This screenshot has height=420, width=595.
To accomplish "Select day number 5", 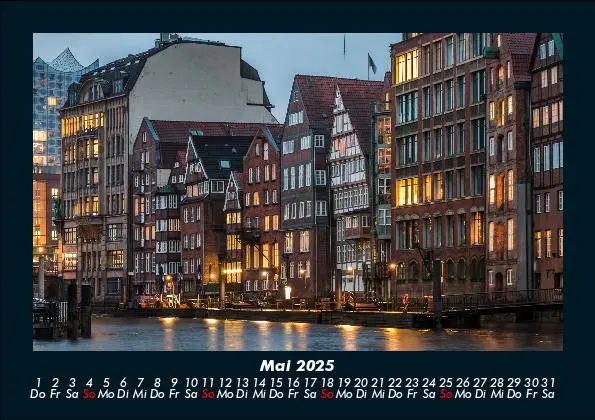I will [x=106, y=382].
